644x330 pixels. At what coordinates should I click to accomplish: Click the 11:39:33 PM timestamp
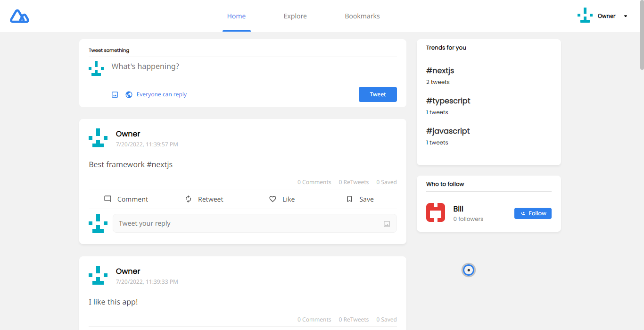[x=147, y=282]
